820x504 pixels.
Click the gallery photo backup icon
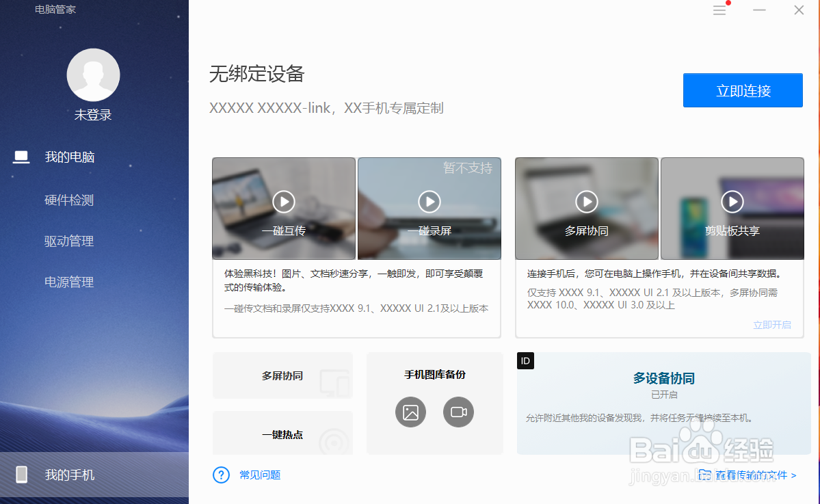pos(410,412)
